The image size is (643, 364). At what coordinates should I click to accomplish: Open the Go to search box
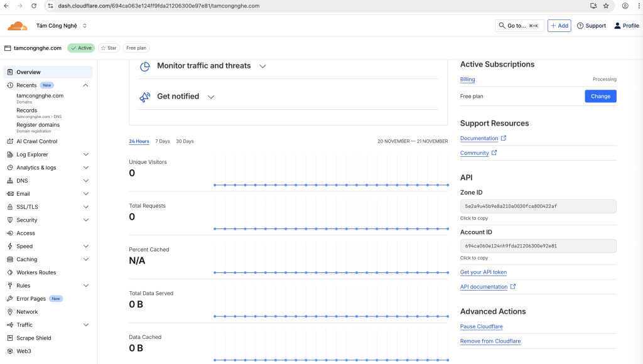519,26
